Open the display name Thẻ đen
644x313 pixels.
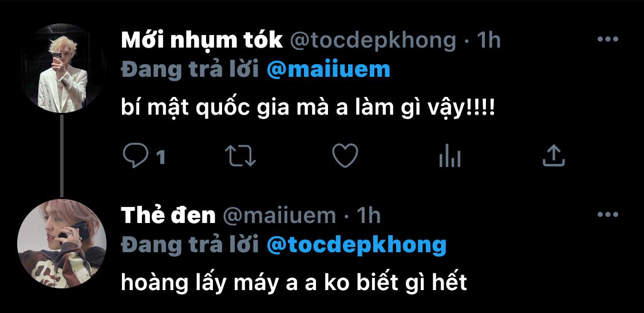point(168,216)
